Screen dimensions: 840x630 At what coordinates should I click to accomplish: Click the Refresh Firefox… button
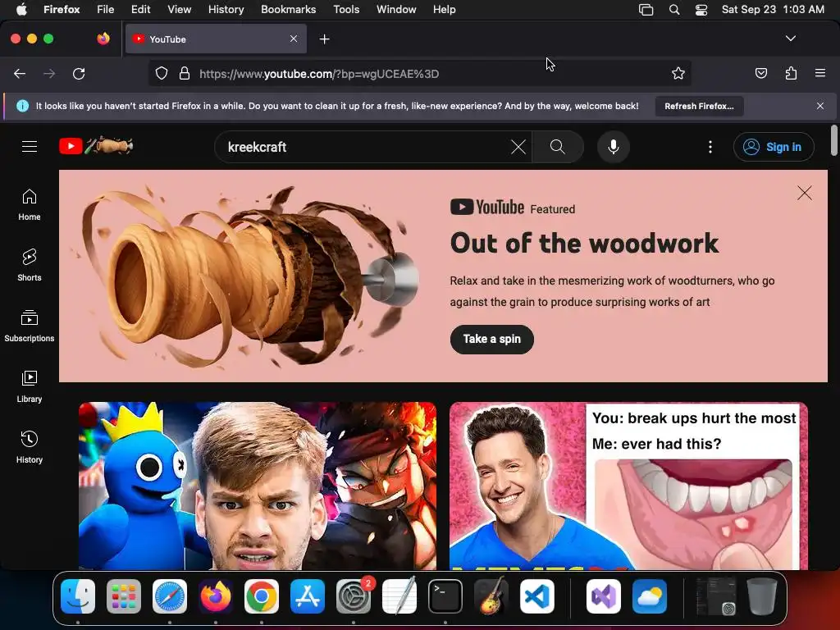[x=699, y=106]
